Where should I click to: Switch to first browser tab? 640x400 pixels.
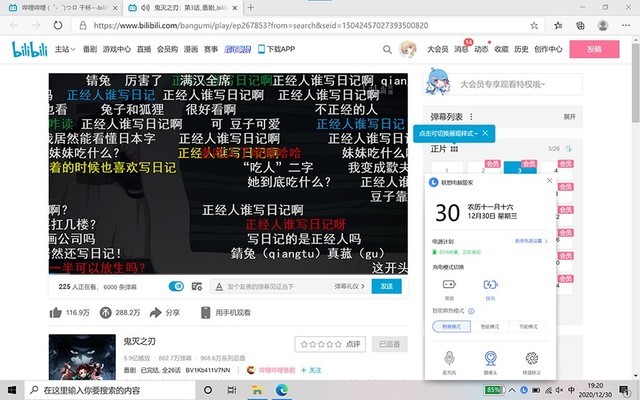(x=63, y=8)
